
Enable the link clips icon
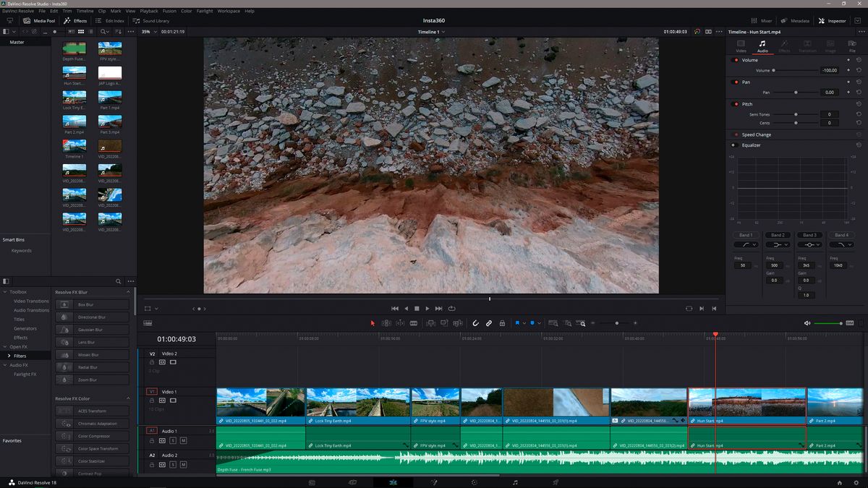489,323
